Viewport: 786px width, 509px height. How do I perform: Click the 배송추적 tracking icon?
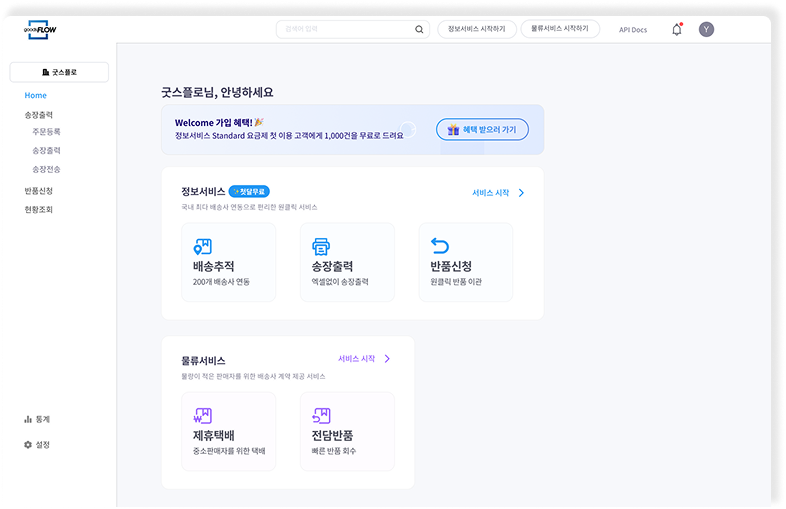203,246
